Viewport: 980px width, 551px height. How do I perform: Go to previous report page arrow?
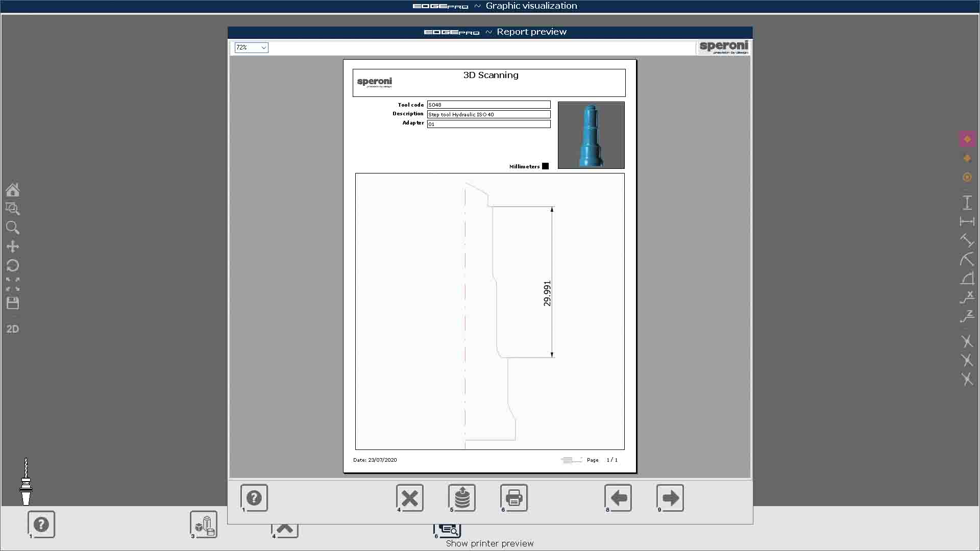pos(618,498)
